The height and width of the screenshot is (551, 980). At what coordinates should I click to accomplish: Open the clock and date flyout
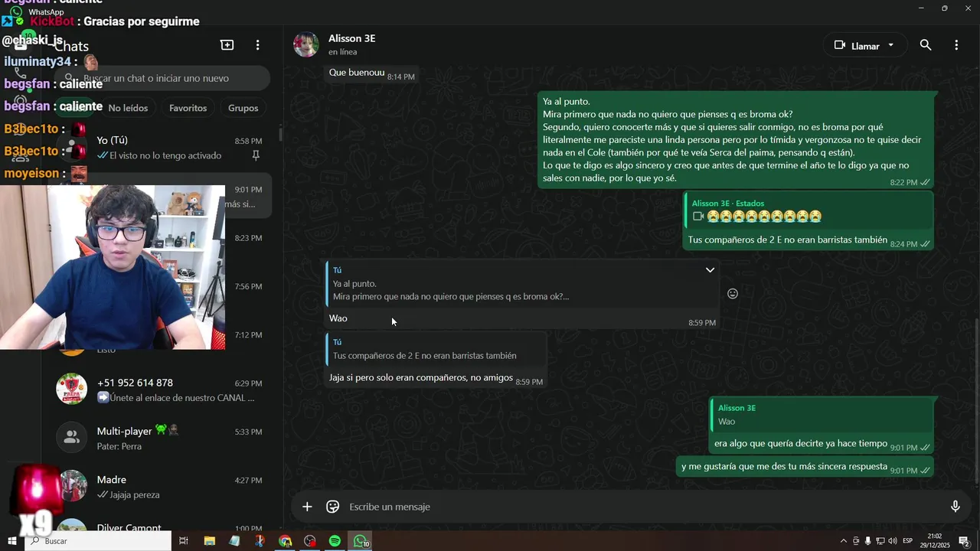(x=935, y=541)
